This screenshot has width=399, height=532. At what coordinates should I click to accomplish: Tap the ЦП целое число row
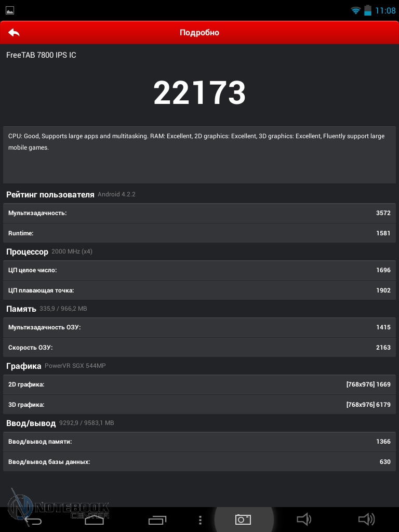point(199,270)
